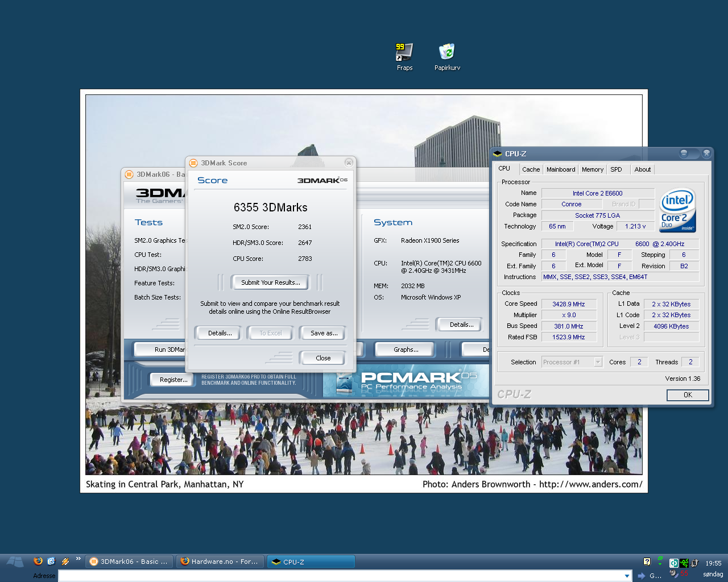The image size is (728, 582).
Task: Click the Package value Socket 775 LGA
Action: coord(598,215)
